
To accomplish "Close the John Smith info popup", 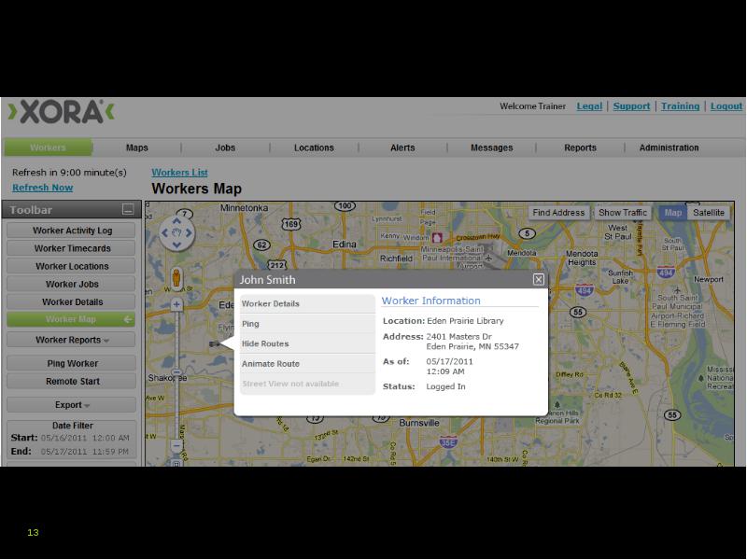I will pyautogui.click(x=539, y=279).
